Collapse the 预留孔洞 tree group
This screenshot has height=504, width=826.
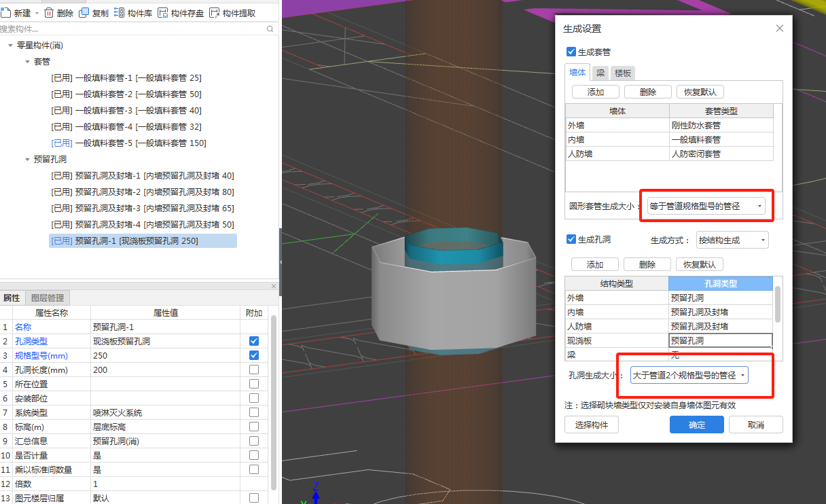pyautogui.click(x=27, y=159)
